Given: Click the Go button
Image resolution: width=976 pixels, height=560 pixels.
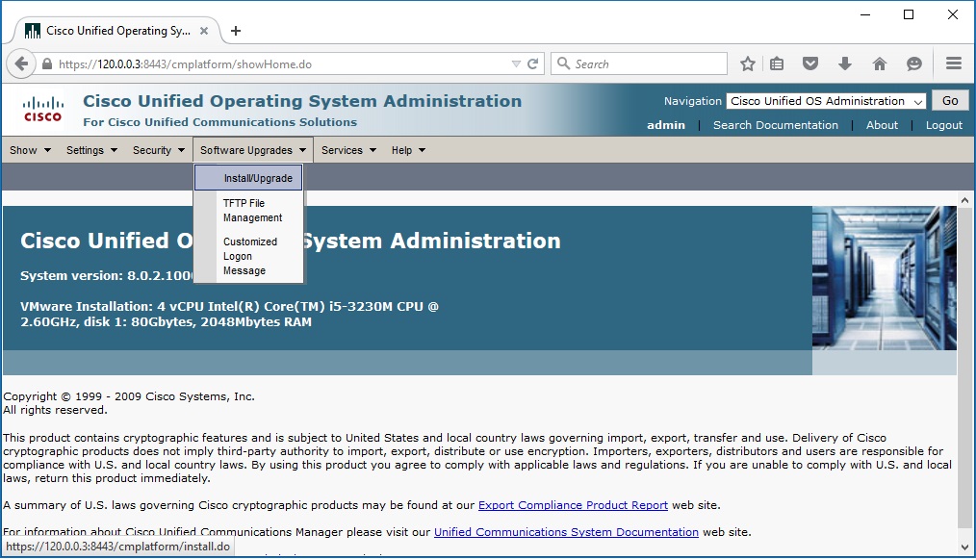Looking at the screenshot, I should [x=950, y=101].
